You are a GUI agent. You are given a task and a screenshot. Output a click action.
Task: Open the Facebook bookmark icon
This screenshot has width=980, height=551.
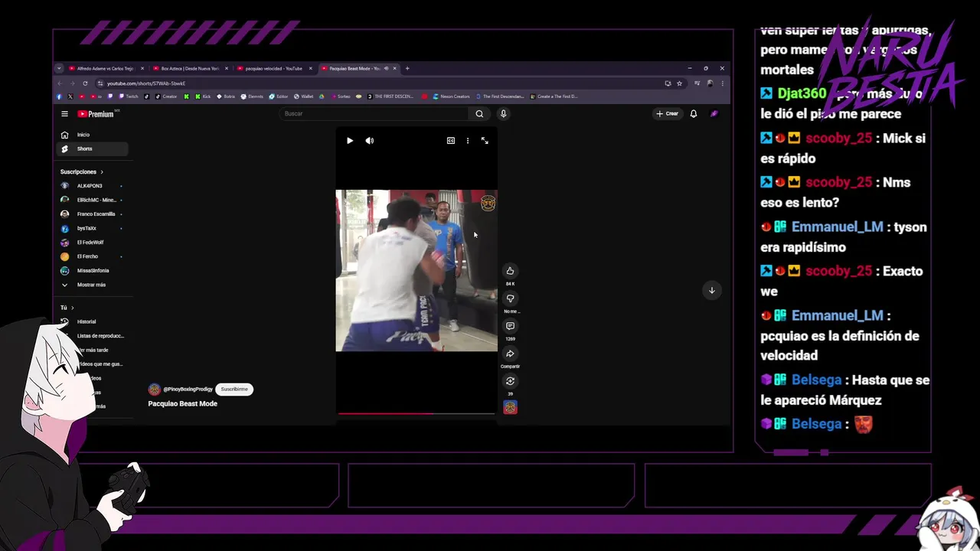tap(59, 96)
